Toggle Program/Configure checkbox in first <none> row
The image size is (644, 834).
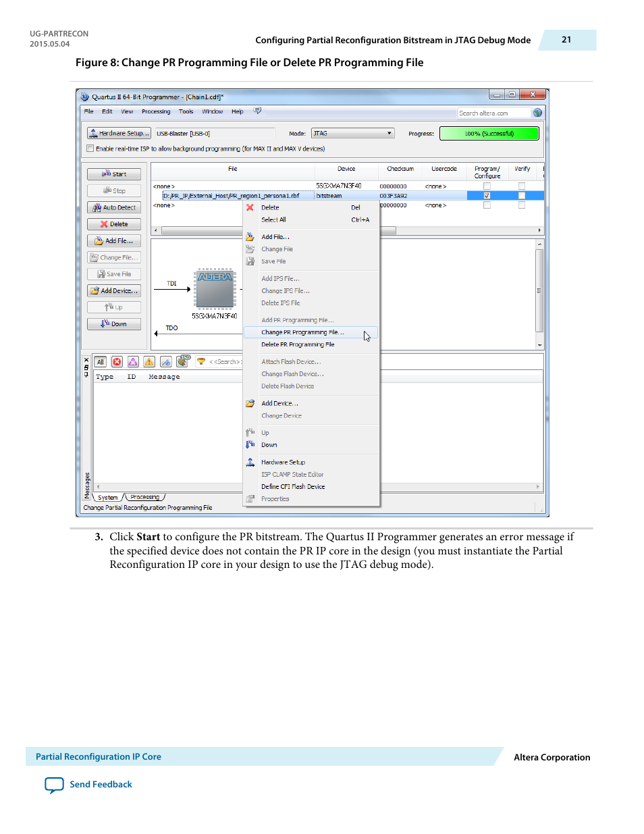point(487,186)
